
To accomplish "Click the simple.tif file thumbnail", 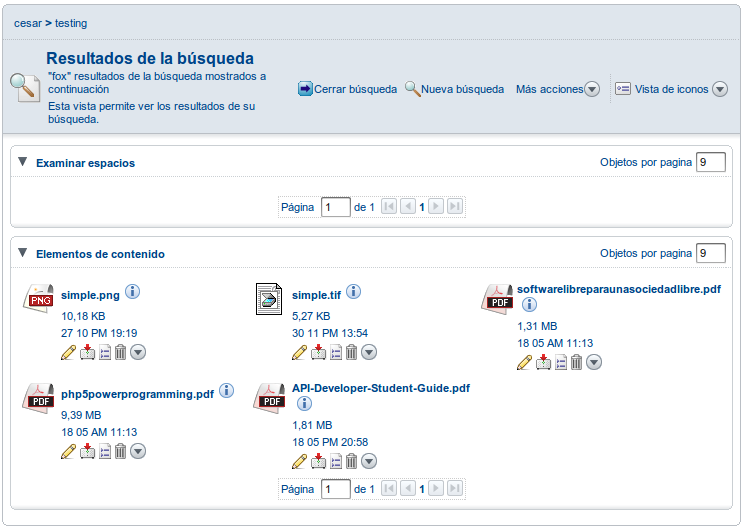I will point(269,299).
